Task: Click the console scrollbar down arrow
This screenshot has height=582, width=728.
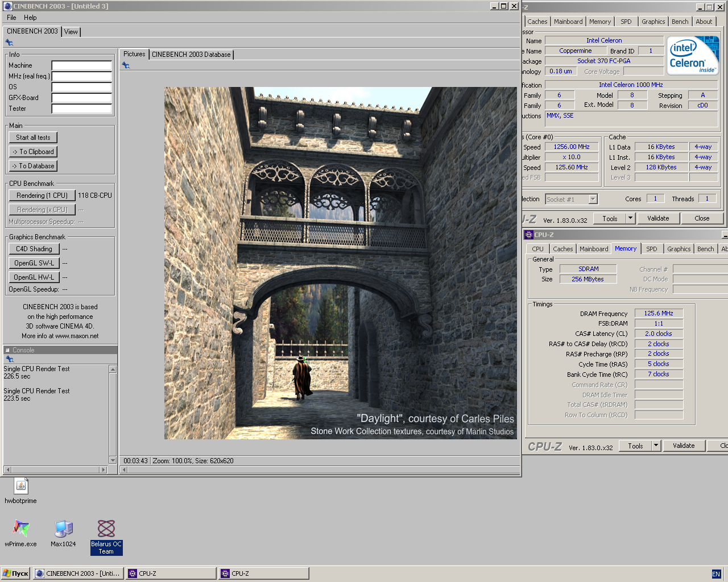Action: [x=113, y=460]
